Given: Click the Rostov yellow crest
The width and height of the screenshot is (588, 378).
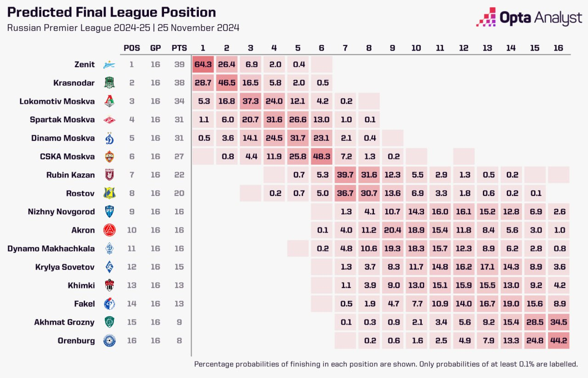Looking at the screenshot, I should [x=109, y=193].
